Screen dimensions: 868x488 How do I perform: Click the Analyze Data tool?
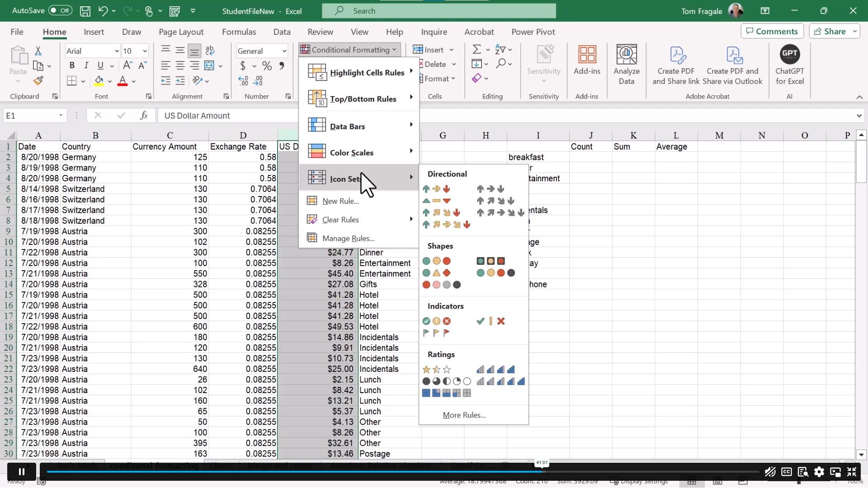pos(627,65)
